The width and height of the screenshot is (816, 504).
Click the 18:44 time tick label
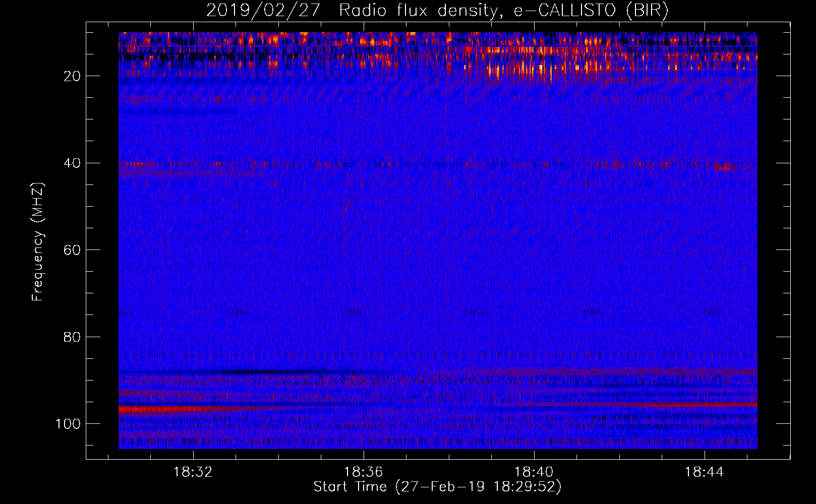click(704, 472)
